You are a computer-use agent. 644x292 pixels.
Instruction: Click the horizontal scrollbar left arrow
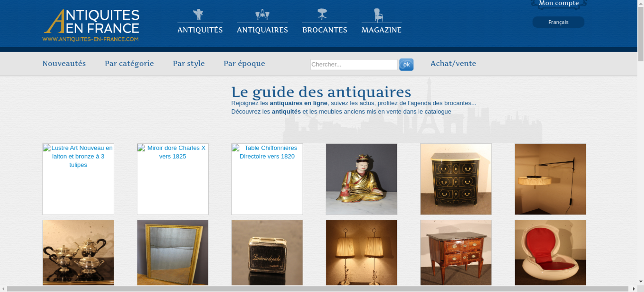pos(3,289)
